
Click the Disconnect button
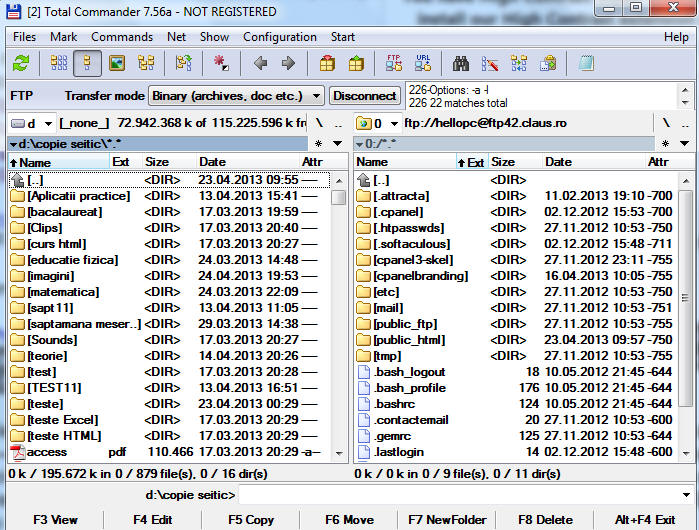364,96
